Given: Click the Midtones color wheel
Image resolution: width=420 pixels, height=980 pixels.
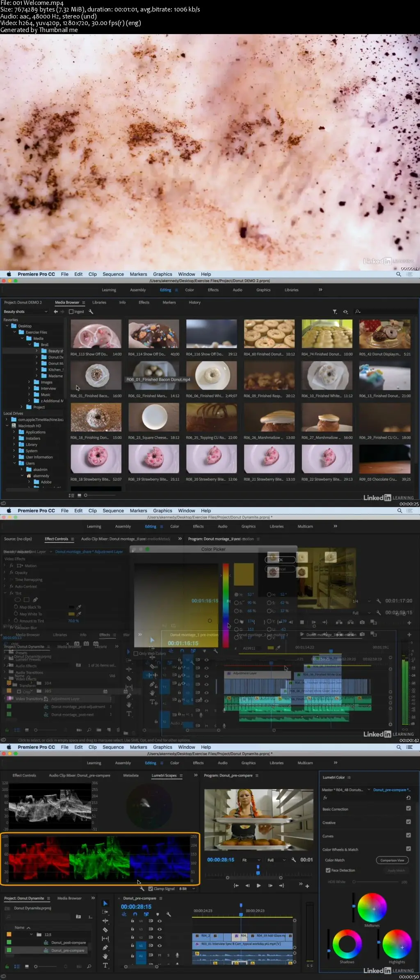Looking at the screenshot, I should (372, 907).
